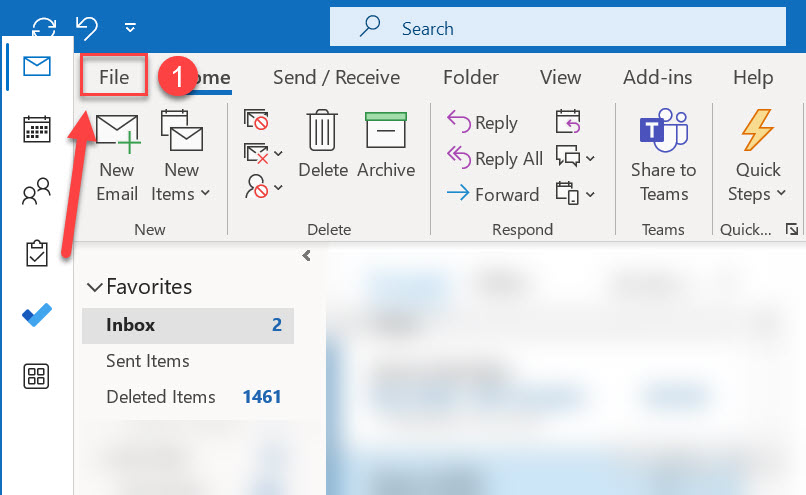
Task: Click the Send/Receive sync icon in the title bar
Action: point(44,27)
